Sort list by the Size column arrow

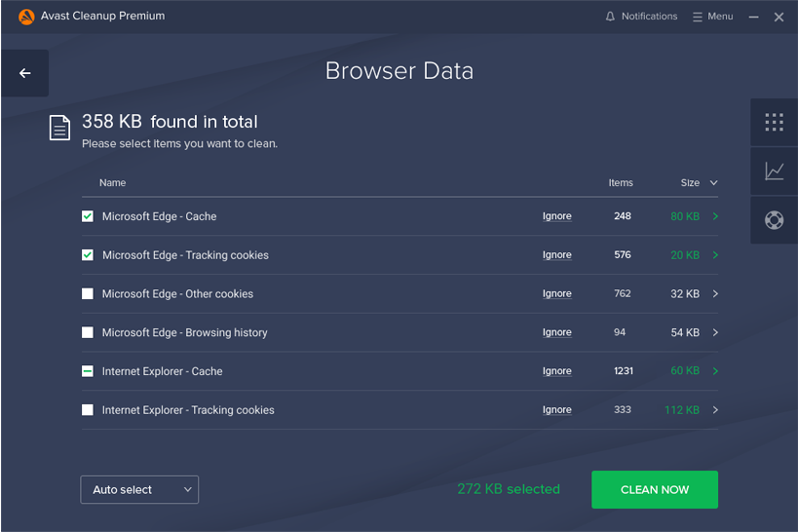[713, 183]
